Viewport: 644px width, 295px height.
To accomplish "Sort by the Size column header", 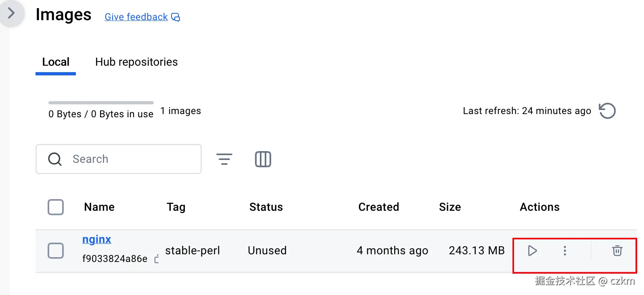I will [450, 207].
